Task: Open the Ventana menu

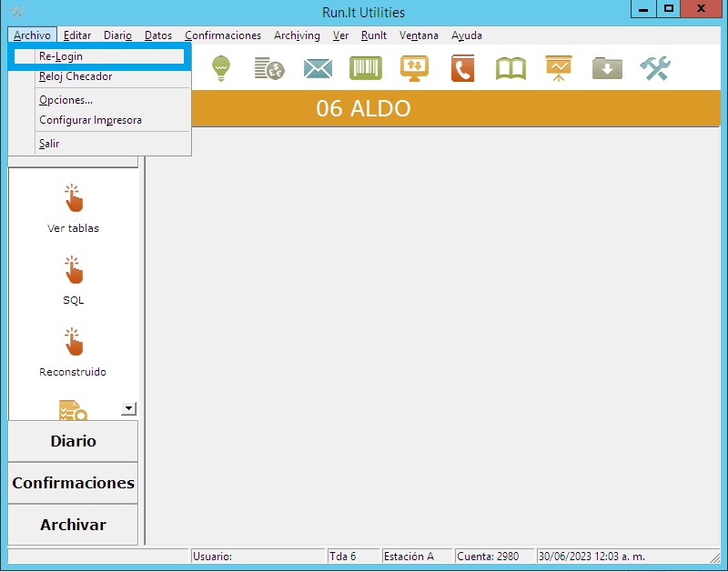Action: click(x=419, y=35)
